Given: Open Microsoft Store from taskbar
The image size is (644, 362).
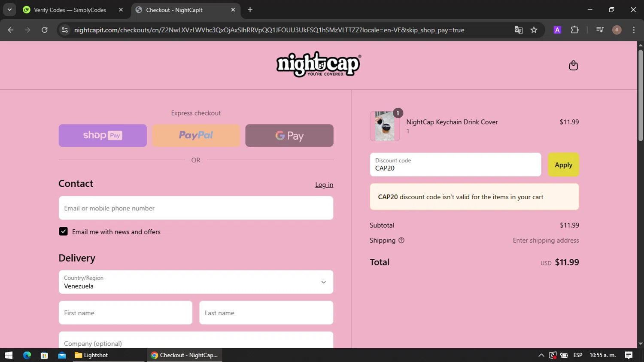Looking at the screenshot, I should pos(44,355).
